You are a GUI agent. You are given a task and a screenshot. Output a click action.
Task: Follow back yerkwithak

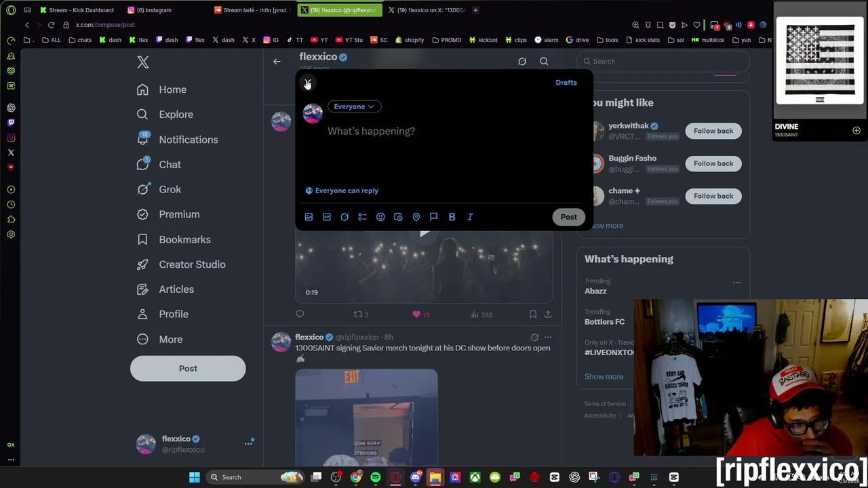click(x=713, y=131)
